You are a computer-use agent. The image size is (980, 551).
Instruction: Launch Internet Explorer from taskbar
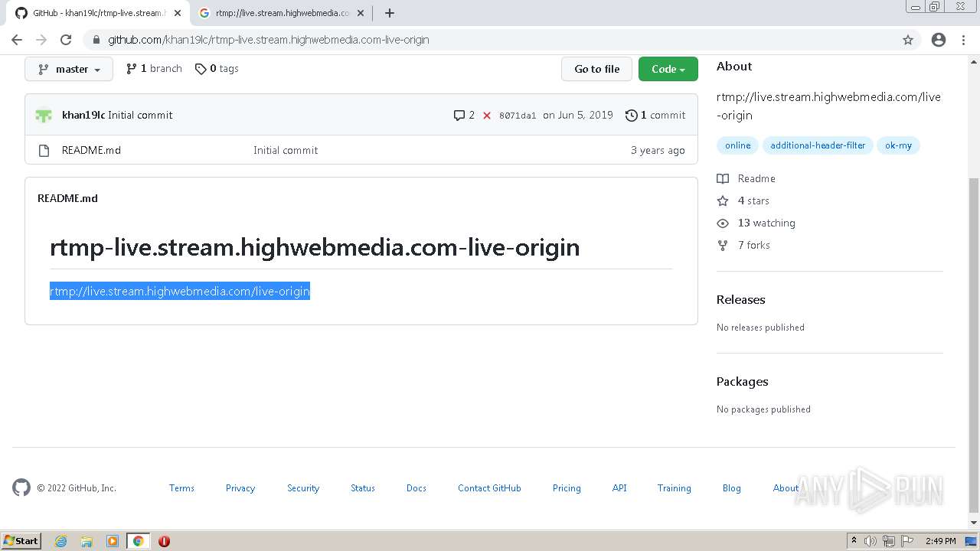(61, 541)
